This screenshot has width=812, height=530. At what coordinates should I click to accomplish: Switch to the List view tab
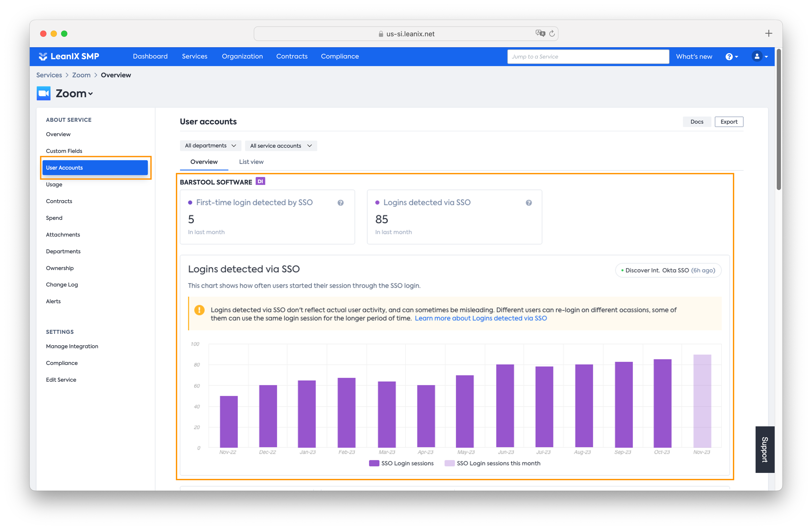[251, 162]
